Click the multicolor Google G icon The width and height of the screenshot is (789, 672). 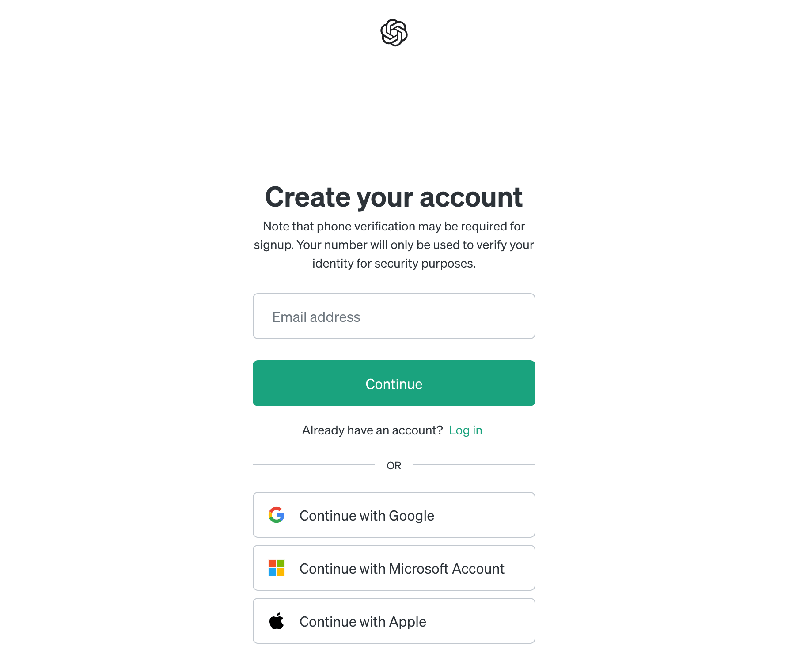click(x=277, y=515)
